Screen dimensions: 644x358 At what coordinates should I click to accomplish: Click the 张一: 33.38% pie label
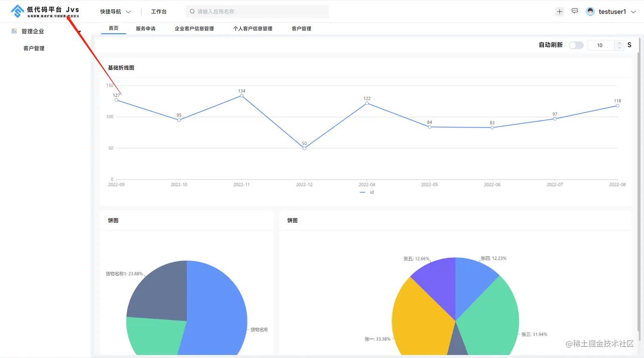(377, 339)
